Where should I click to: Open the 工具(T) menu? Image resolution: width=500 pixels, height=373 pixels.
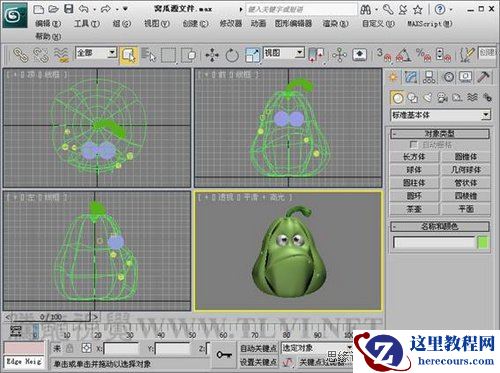pyautogui.click(x=87, y=24)
